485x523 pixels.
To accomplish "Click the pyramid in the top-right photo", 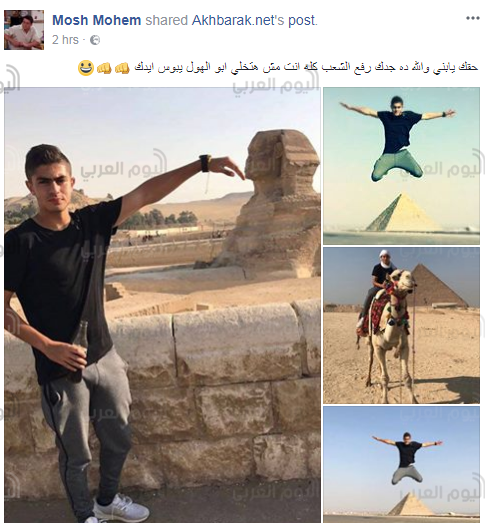I will tap(404, 213).
